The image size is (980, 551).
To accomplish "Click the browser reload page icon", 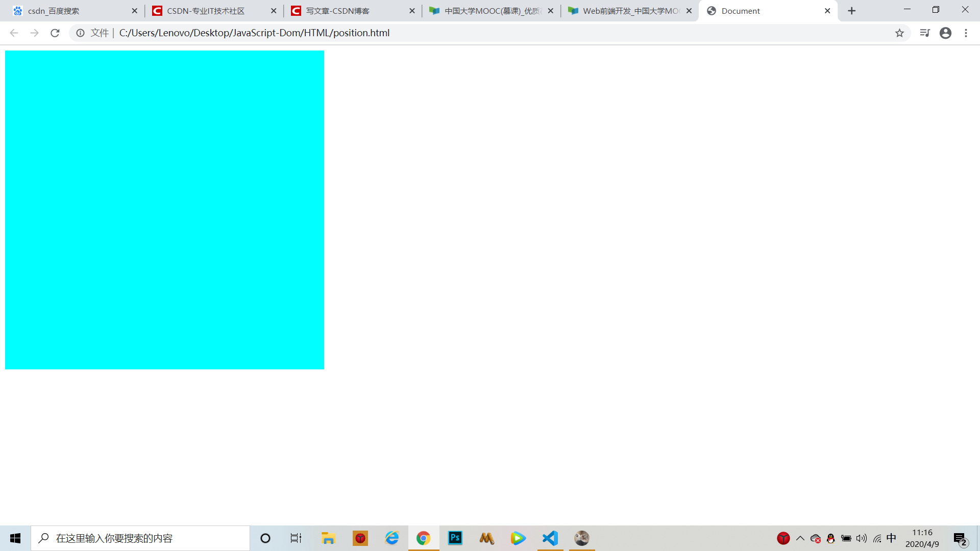I will click(55, 33).
